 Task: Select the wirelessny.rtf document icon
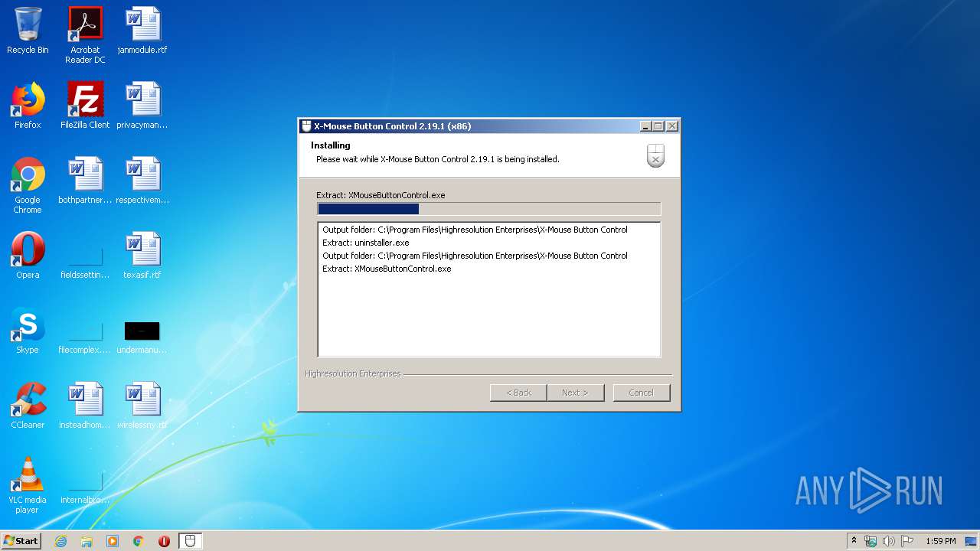(142, 406)
